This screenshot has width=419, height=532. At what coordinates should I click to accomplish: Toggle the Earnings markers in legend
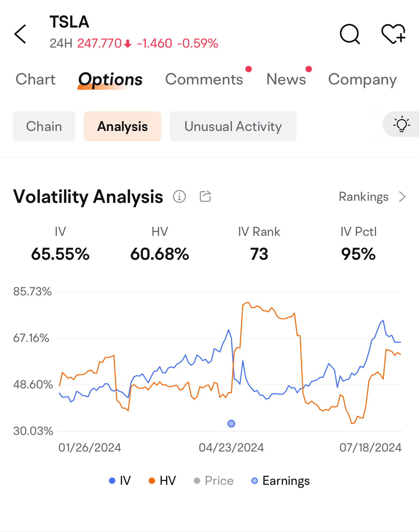(280, 481)
